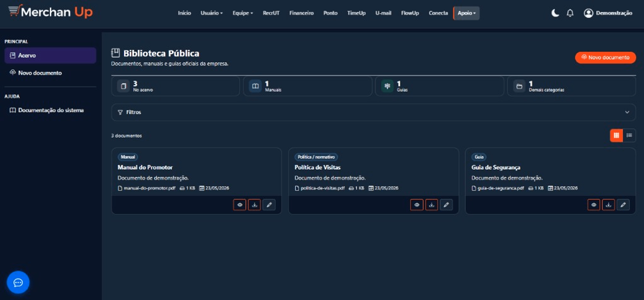Viewport: 644px width, 300px height.
Task: Download the Política de Visitas document
Action: (x=432, y=205)
